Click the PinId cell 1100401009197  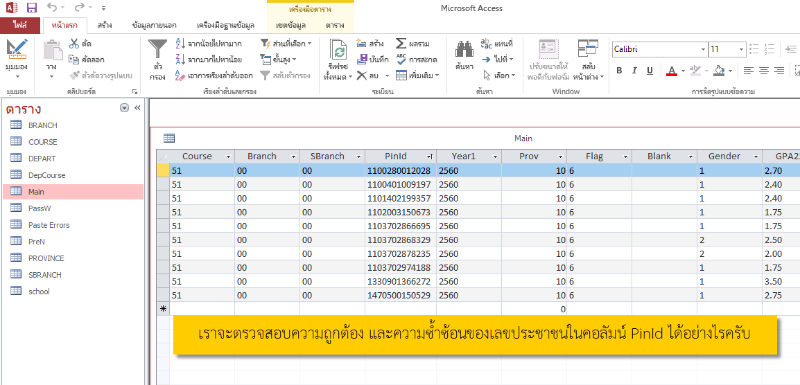click(x=401, y=184)
